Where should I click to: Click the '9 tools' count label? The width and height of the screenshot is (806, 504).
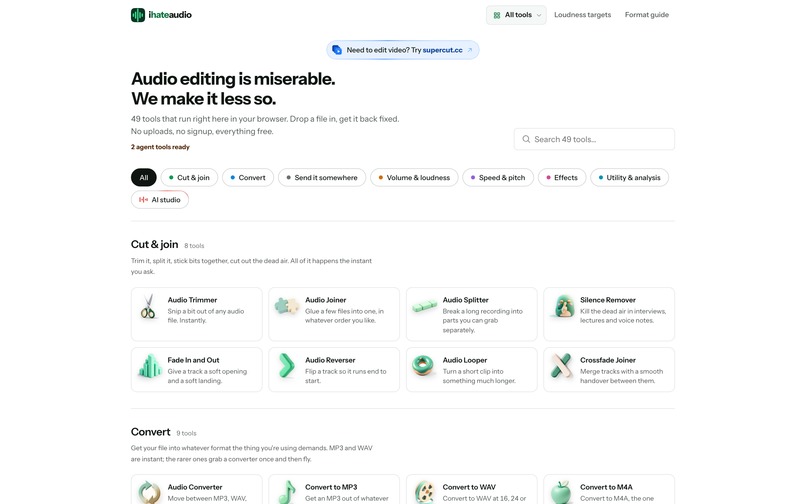click(186, 434)
